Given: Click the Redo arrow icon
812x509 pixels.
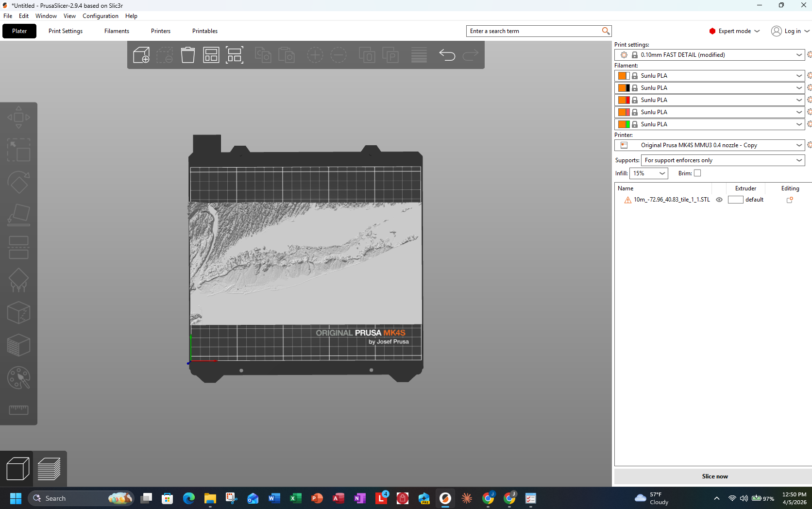Looking at the screenshot, I should coord(470,55).
